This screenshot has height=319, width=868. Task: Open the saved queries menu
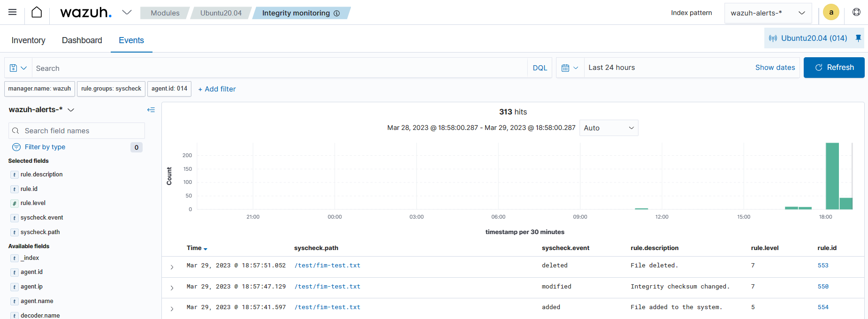[x=18, y=68]
